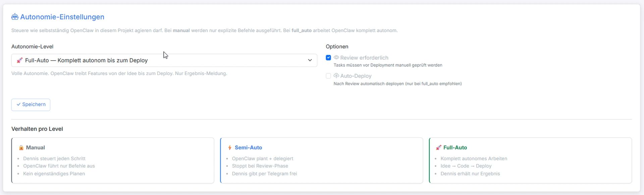Click the lightning bolt icon on Semi-Auto card
This screenshot has width=644, height=195.
tap(230, 148)
